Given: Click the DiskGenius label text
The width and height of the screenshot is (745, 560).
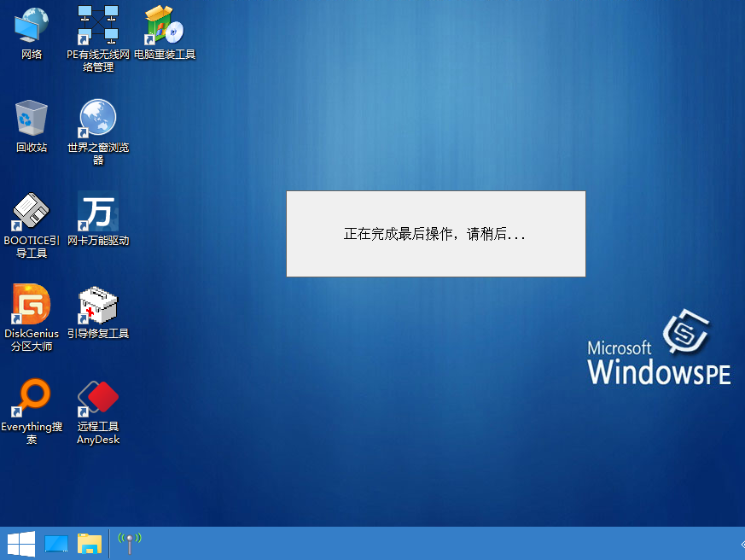Looking at the screenshot, I should point(31,334).
